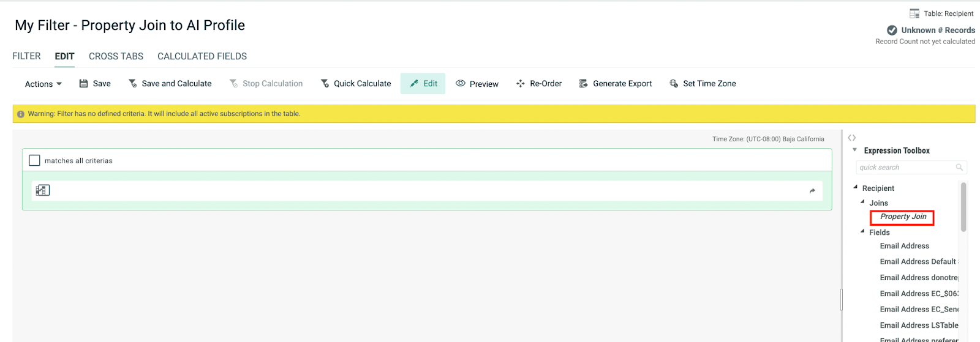Click the Edit toolbar button
980x342 pixels.
423,84
